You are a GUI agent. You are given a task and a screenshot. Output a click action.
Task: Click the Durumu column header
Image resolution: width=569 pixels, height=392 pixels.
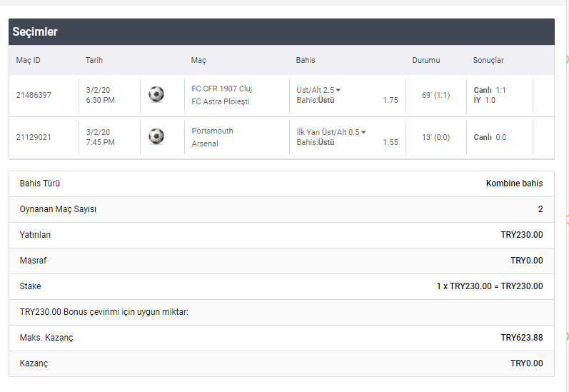click(x=426, y=60)
